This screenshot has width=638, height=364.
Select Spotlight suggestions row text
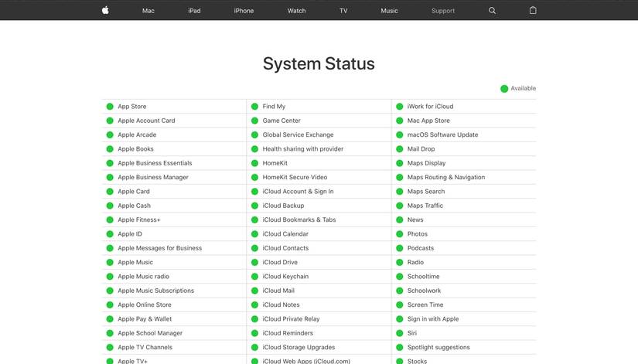point(438,347)
